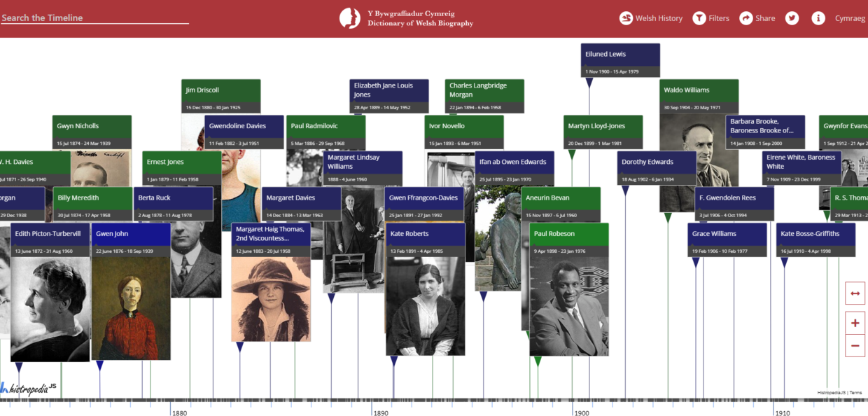This screenshot has width=868, height=416.
Task: Zoom in with the plus button
Action: coord(855,323)
